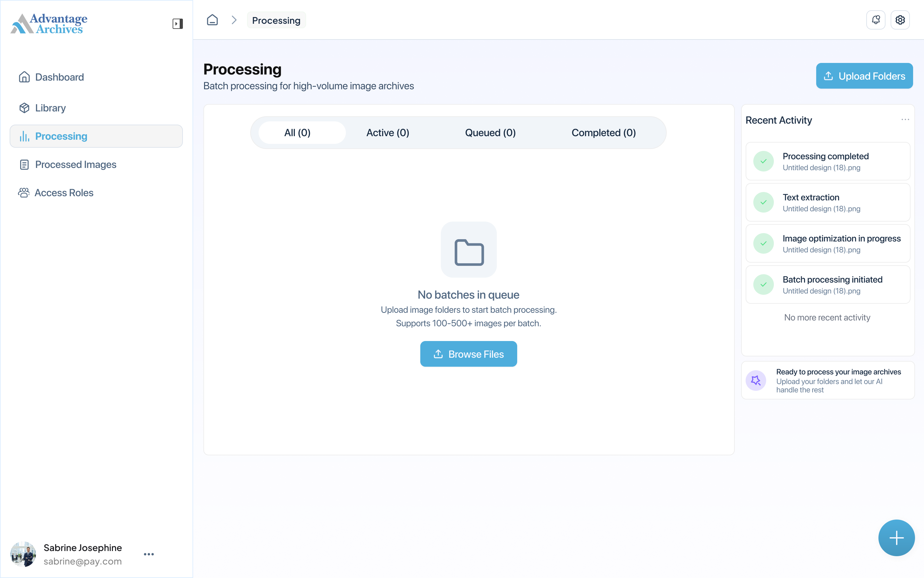Click the No batches in queue heading

468,295
